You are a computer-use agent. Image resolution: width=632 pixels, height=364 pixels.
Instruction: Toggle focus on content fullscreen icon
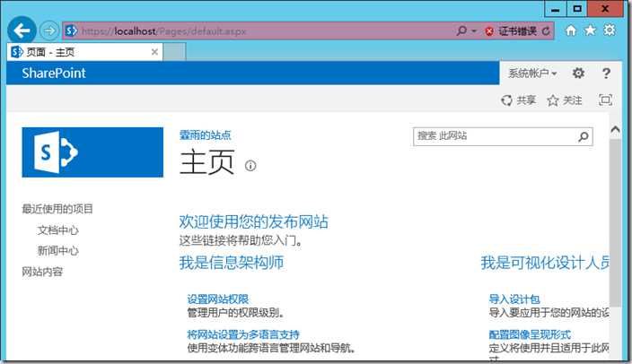[x=605, y=100]
